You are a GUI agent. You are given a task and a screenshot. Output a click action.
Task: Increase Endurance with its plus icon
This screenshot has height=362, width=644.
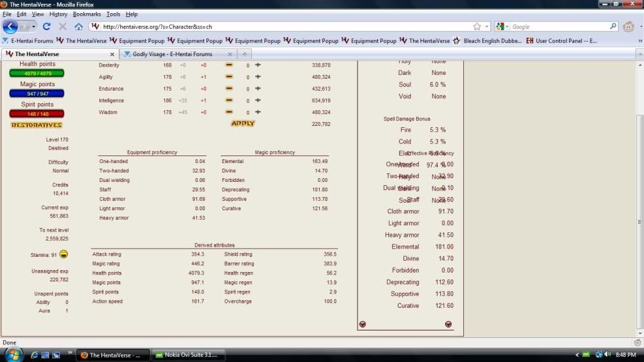point(258,88)
